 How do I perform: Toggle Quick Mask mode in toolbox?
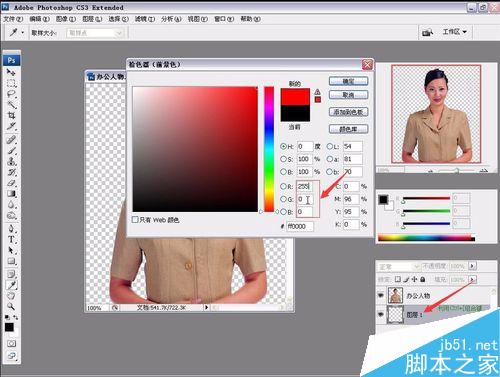[11, 343]
